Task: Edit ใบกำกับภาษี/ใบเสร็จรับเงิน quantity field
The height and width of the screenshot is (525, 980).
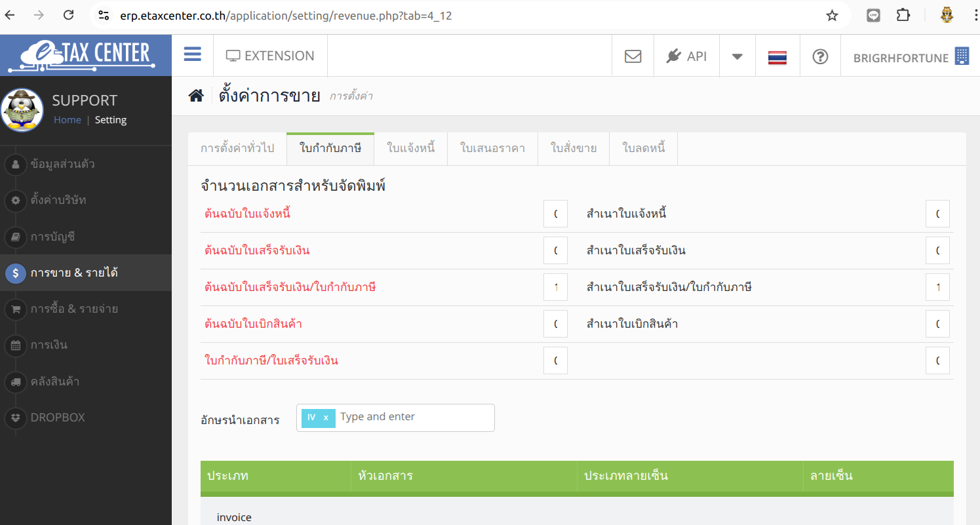Action: click(x=555, y=360)
